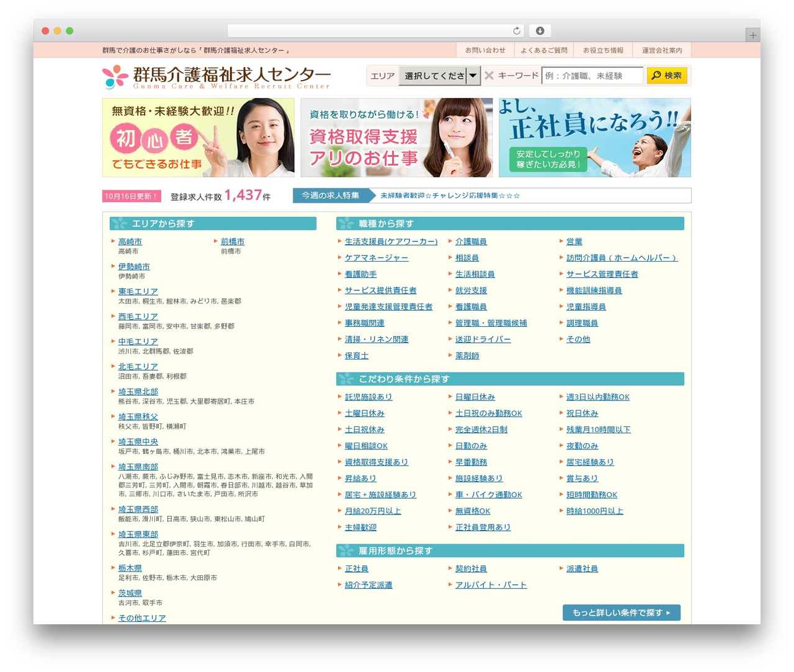The height and width of the screenshot is (672, 794).
Task: Click the browser download icon
Action: [x=540, y=30]
